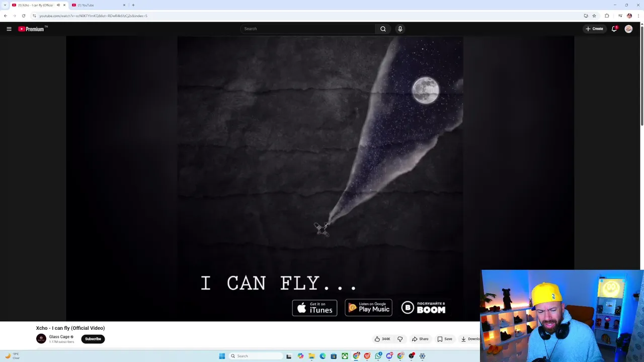Subscribe to Glass Cage channel
644x362 pixels.
point(93,339)
